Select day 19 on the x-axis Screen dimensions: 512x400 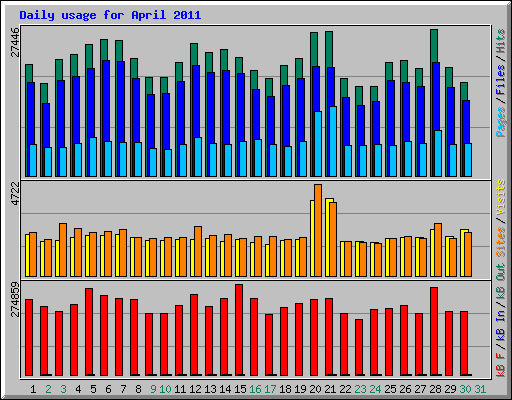[x=300, y=389]
